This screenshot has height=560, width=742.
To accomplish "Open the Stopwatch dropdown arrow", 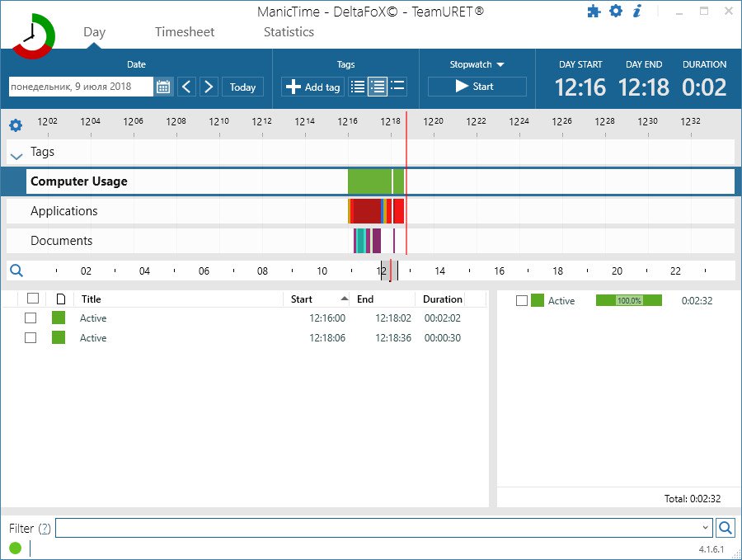I will pos(500,64).
